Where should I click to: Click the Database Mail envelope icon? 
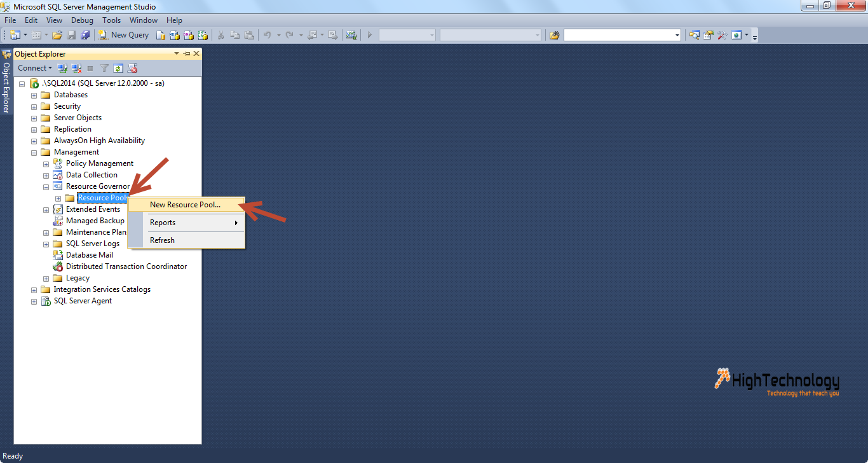58,255
